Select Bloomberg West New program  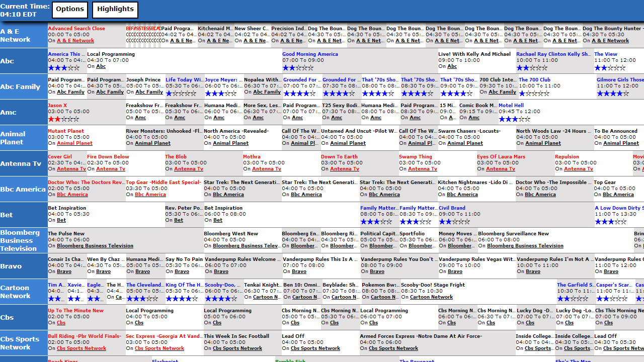(231, 234)
